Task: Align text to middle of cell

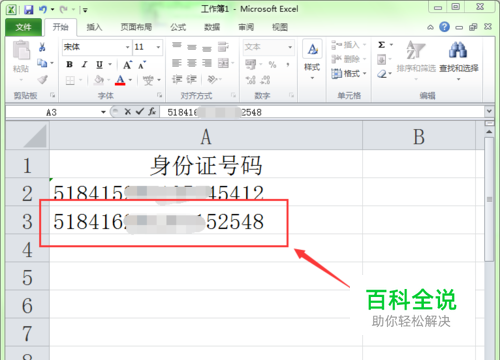Action: click(x=192, y=47)
